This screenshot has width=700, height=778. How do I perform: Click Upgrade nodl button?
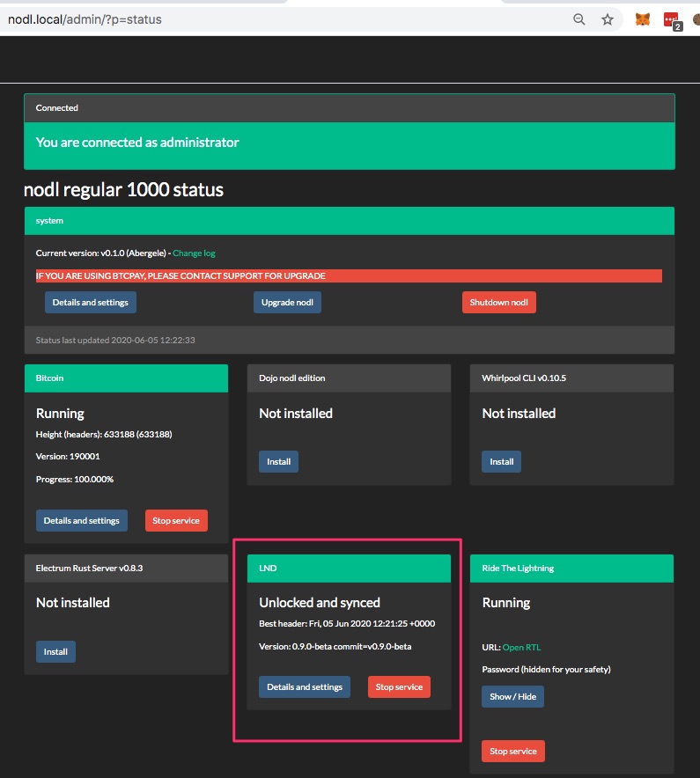287,302
